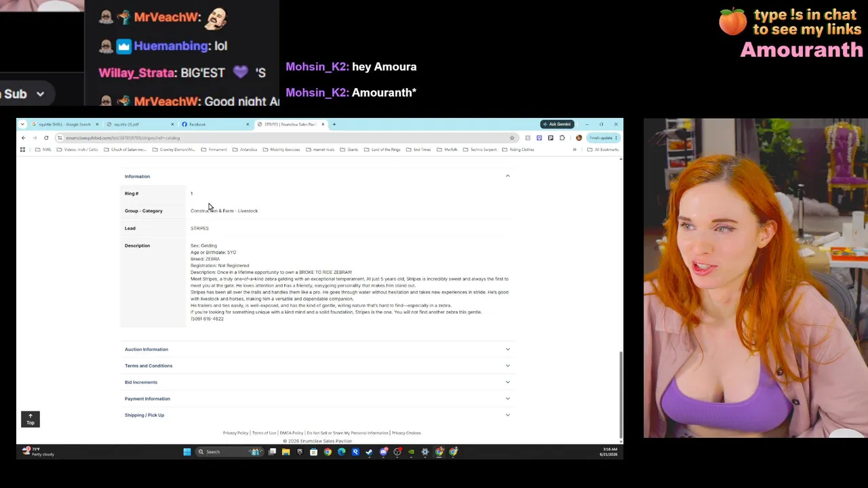Open Microsoft Store from the taskbar
The height and width of the screenshot is (488, 868).
(x=313, y=452)
